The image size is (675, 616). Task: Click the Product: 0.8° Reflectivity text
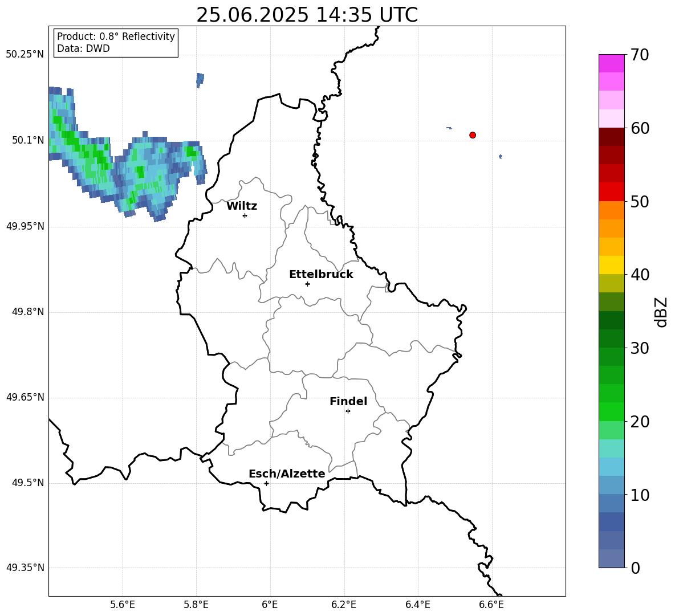tap(116, 36)
